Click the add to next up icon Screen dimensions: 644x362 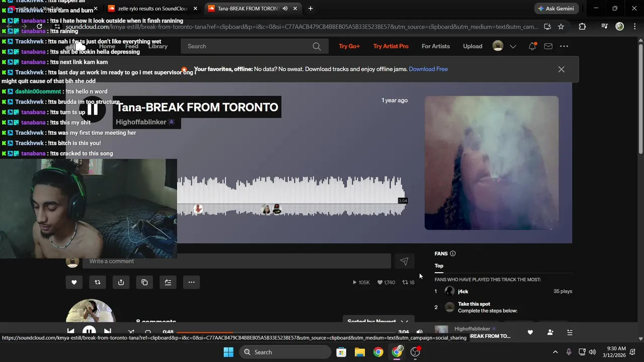168,283
